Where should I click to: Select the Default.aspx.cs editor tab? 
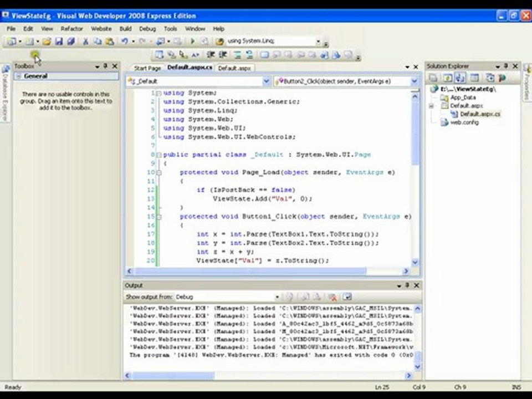pyautogui.click(x=190, y=68)
